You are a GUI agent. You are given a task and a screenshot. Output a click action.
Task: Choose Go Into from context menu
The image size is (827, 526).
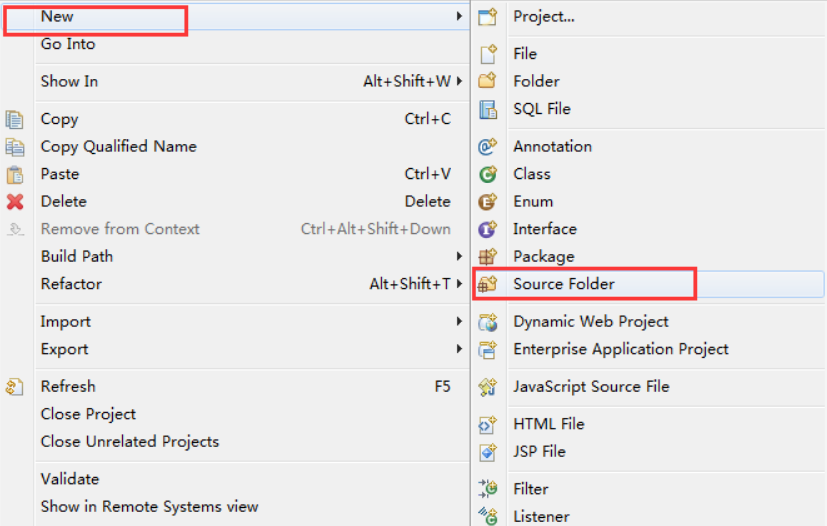pyautogui.click(x=68, y=44)
